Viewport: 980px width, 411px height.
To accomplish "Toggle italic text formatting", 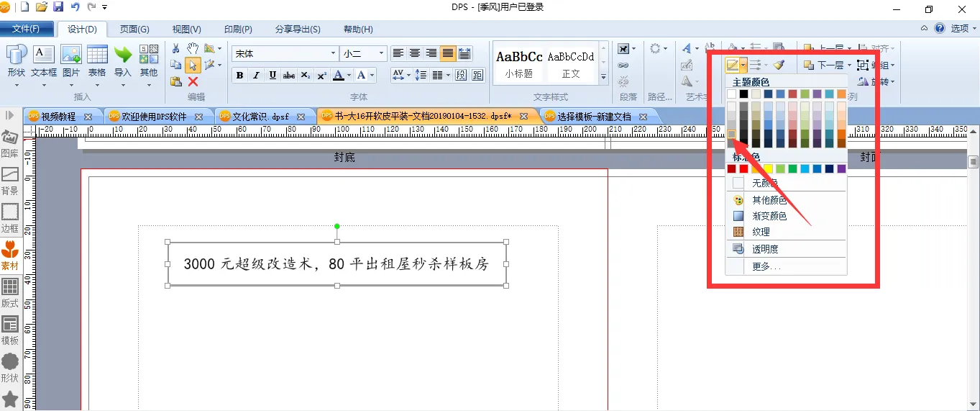I will click(256, 75).
